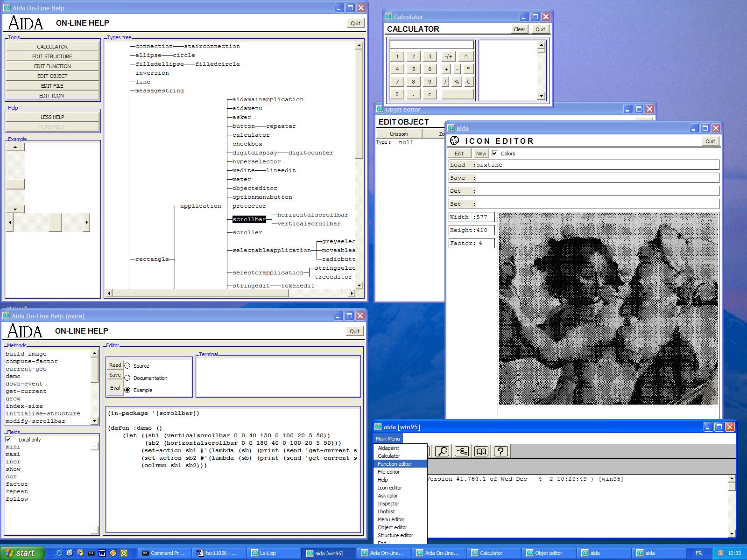Click down arrow of Methods list scrollbar
This screenshot has height=560, width=747.
pyautogui.click(x=94, y=420)
